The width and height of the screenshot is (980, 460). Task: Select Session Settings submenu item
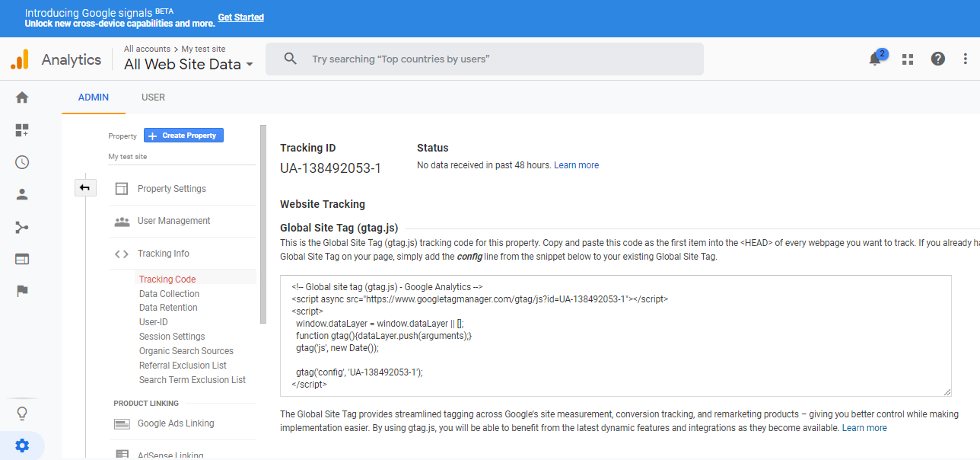(172, 337)
